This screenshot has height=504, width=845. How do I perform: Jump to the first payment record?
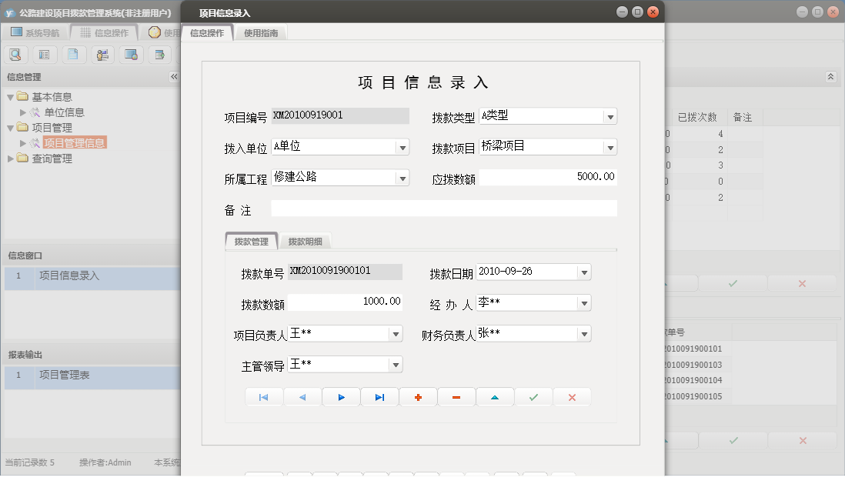point(264,396)
